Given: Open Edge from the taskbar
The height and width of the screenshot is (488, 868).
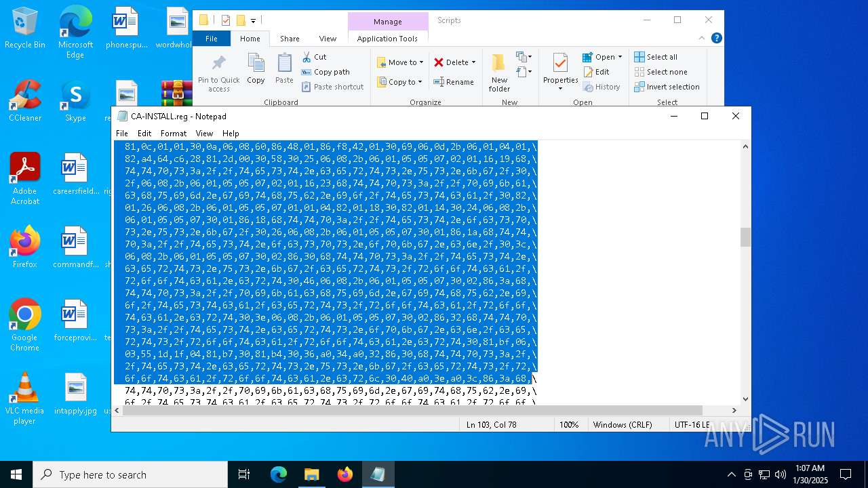Looking at the screenshot, I should click(279, 474).
